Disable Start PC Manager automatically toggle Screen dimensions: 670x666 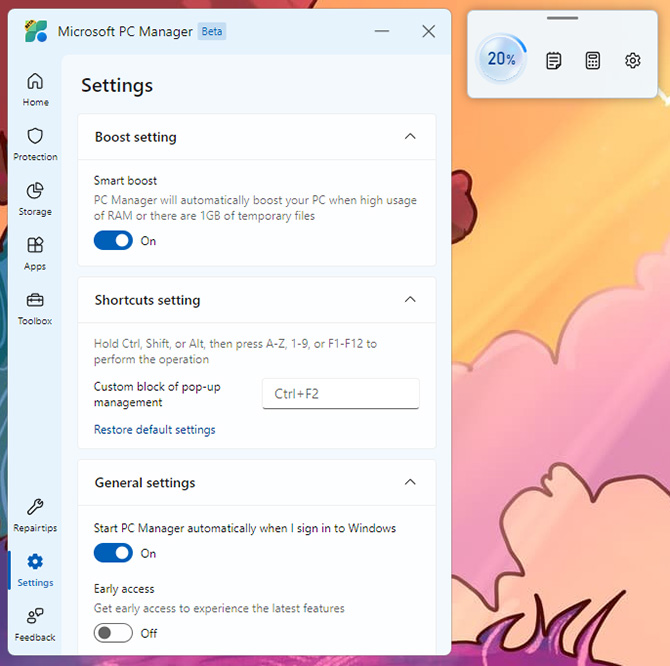pyautogui.click(x=113, y=553)
